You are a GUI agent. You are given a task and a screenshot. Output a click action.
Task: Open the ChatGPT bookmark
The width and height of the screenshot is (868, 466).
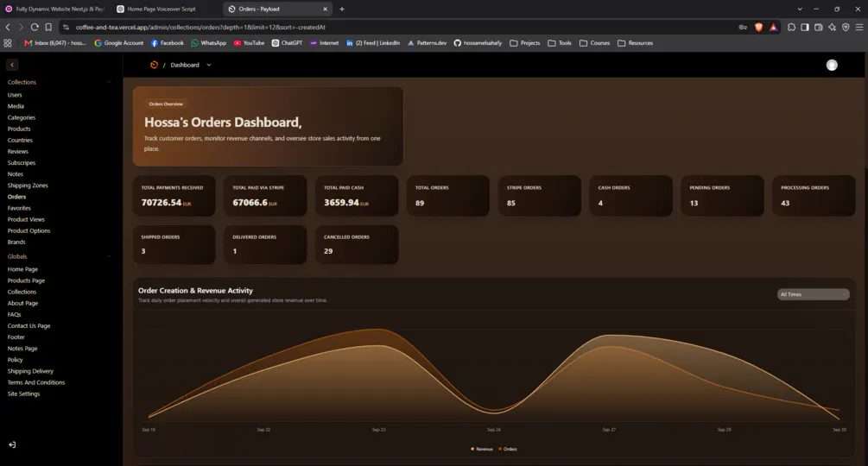tap(288, 43)
